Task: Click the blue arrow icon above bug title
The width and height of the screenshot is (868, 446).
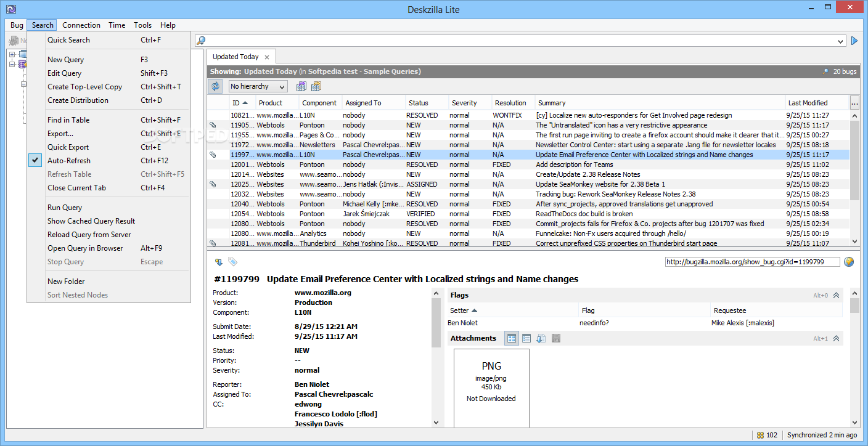Action: (x=218, y=262)
